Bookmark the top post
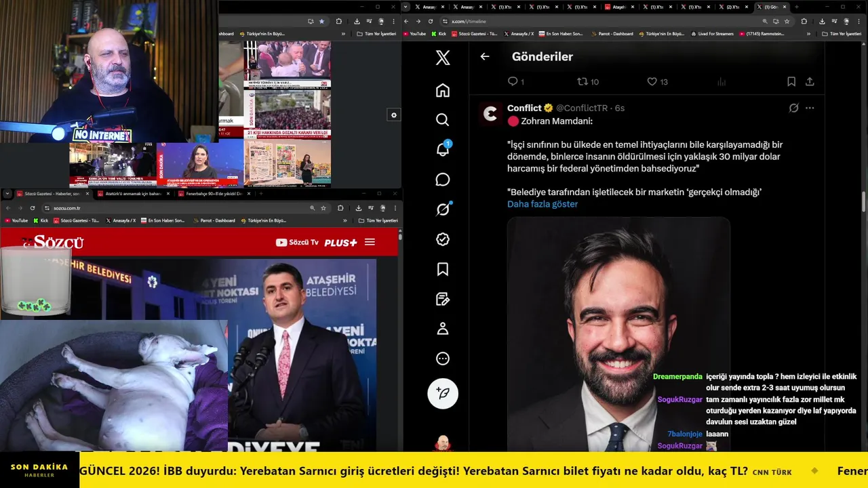Viewport: 868px width, 488px height. (x=791, y=81)
